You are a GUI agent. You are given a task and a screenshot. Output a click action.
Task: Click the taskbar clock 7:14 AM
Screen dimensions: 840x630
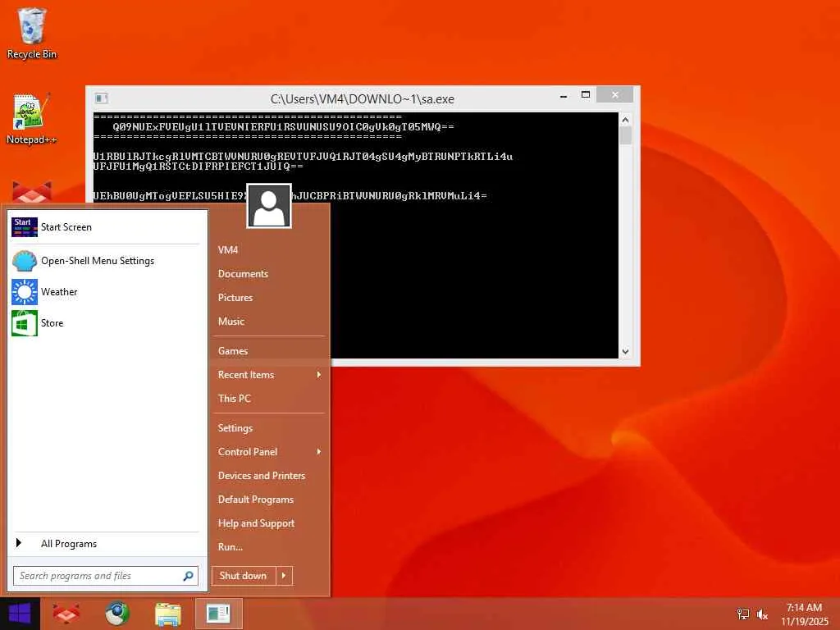(804, 608)
